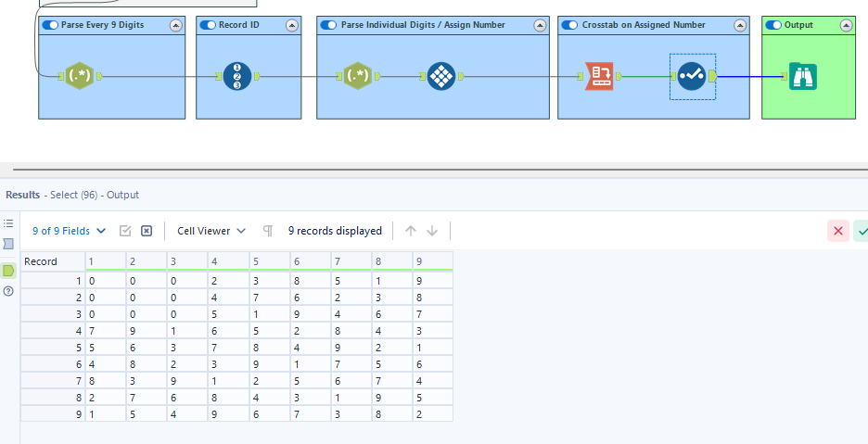Select the RegEx tool in Parse Individual Digits container
The height and width of the screenshot is (444, 868).
(358, 76)
